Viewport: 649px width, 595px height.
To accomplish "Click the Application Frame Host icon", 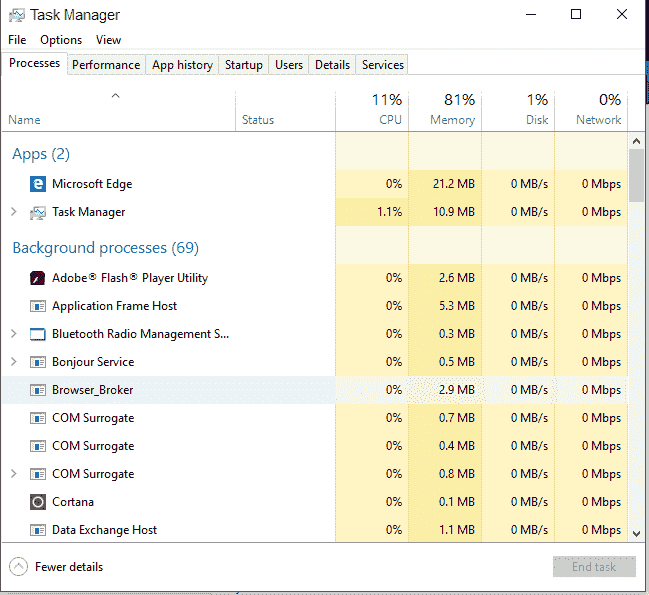I will [38, 306].
